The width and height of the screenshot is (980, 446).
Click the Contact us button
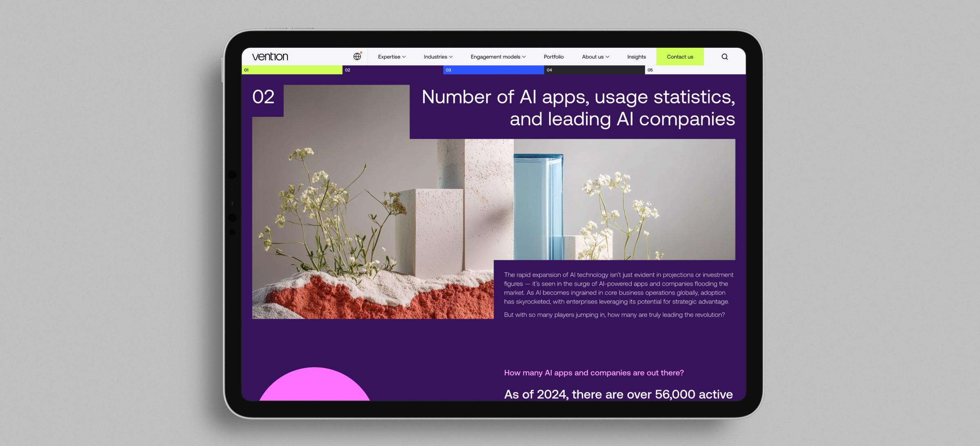pos(681,56)
